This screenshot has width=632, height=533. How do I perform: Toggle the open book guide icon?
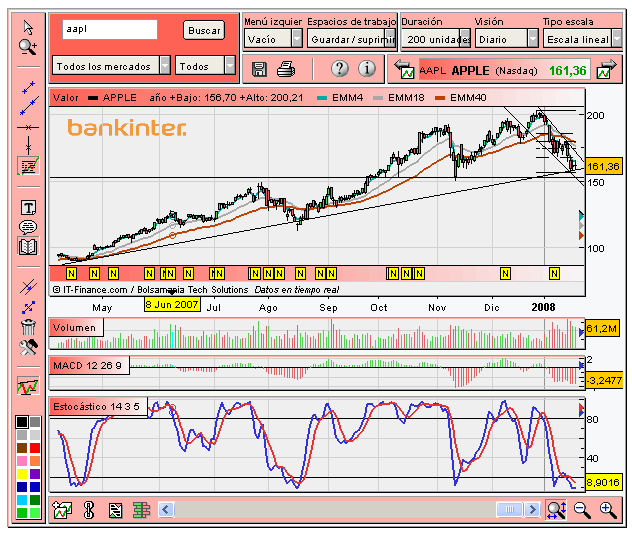click(28, 246)
